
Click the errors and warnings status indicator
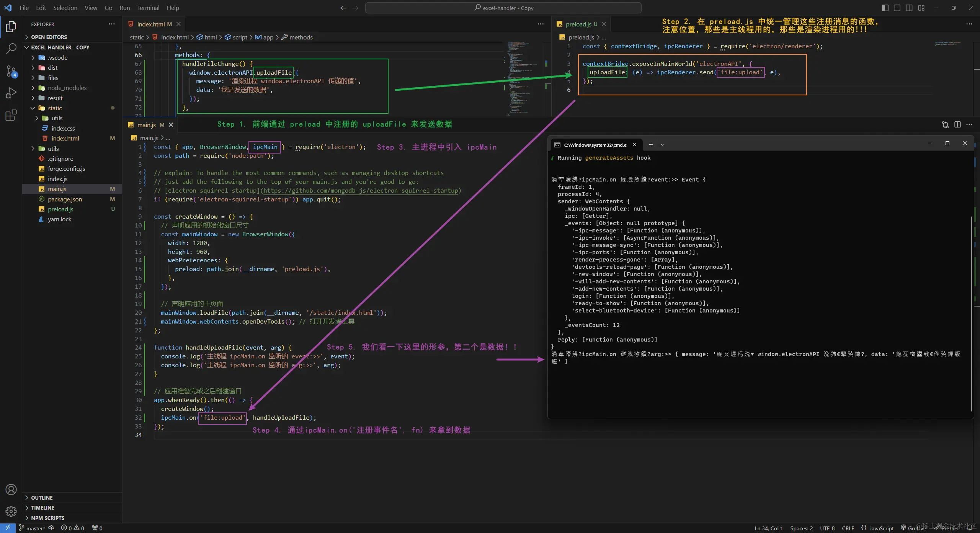pyautogui.click(x=73, y=528)
